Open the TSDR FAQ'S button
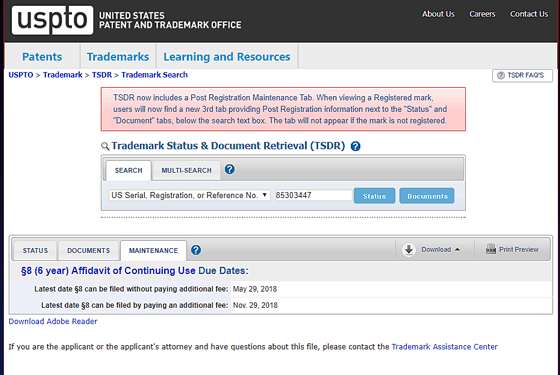Screen dimensions: 560x375 pyautogui.click(x=522, y=75)
